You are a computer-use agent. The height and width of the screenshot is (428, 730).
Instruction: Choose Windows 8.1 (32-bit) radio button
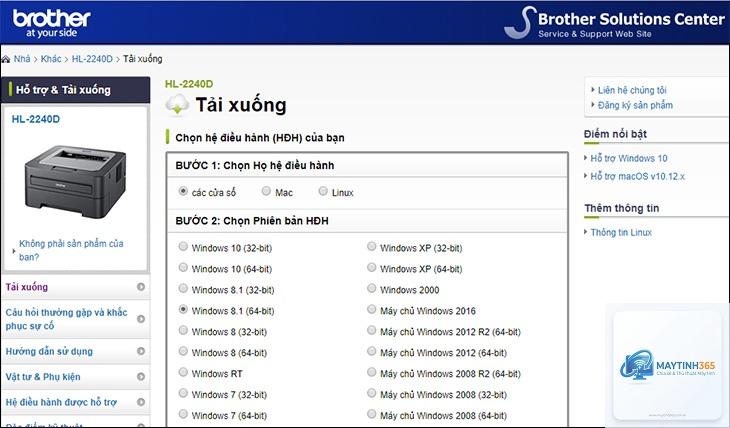183,288
